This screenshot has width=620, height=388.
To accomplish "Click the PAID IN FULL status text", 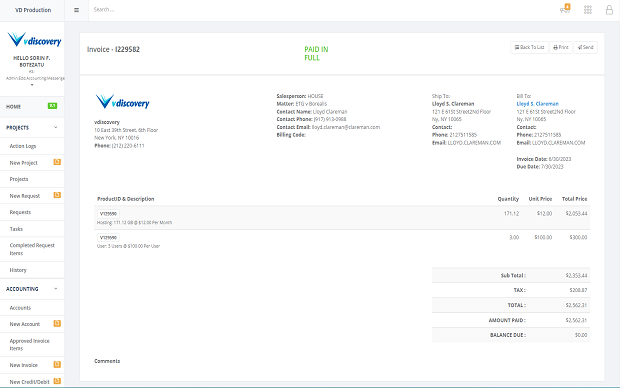I will 316,53.
